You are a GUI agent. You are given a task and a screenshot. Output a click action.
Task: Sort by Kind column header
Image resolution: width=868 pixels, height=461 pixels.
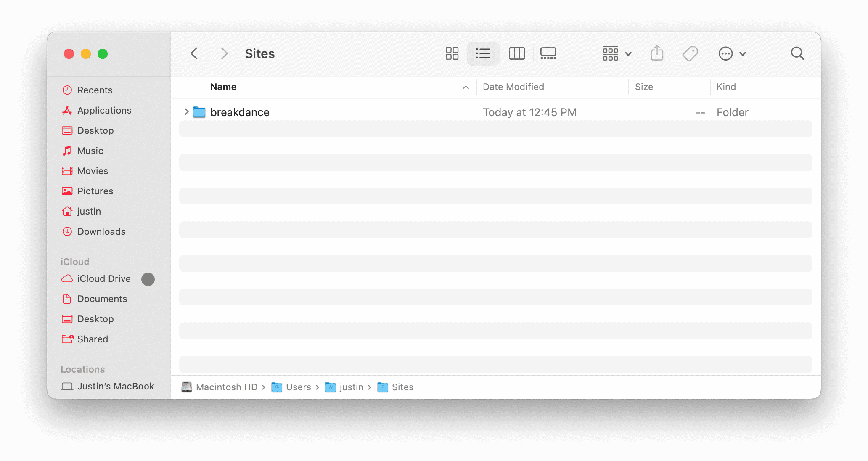726,87
